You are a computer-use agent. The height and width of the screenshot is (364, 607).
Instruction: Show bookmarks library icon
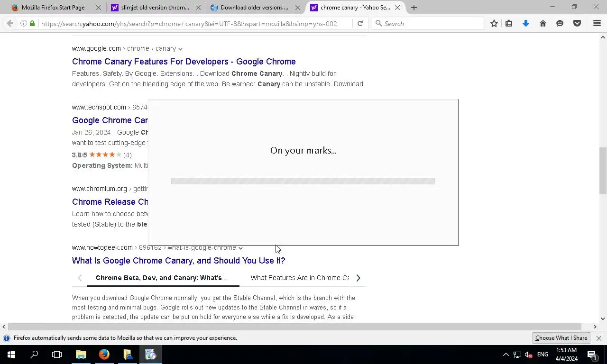coord(509,23)
